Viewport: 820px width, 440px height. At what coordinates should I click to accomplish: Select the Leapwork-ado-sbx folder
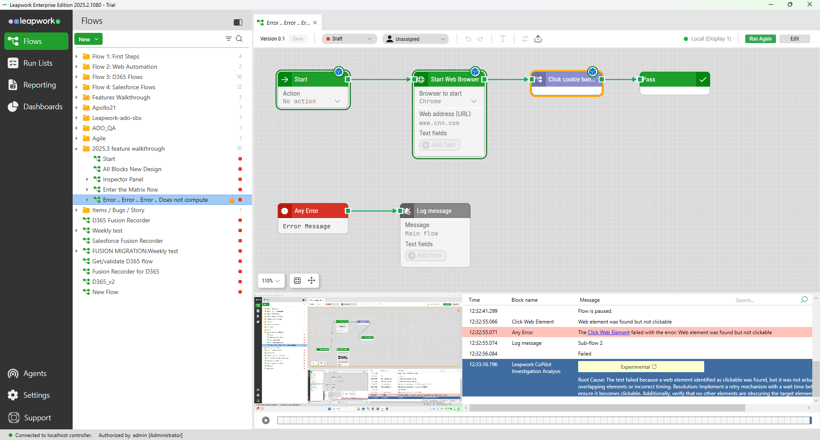(117, 118)
